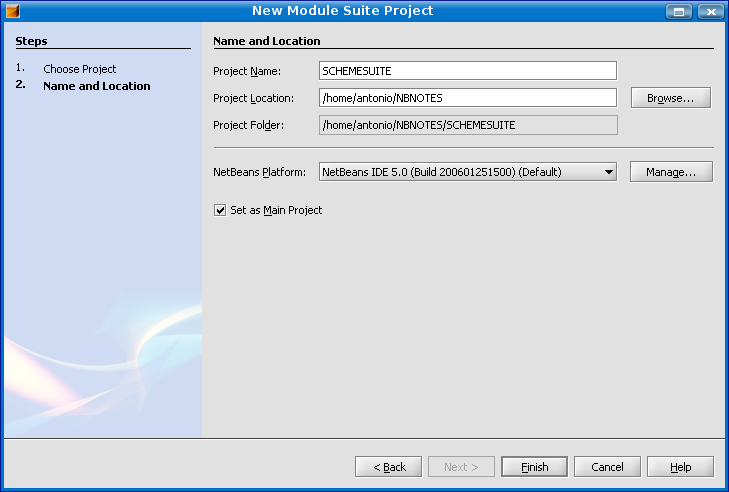Screen dimensions: 729x492
Task: Go back to the previous step
Action: 389,466
